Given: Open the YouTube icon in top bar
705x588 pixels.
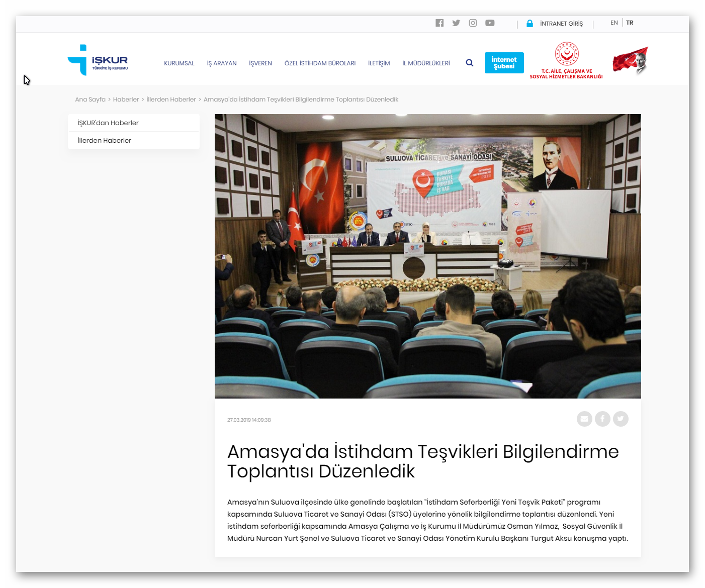Looking at the screenshot, I should point(490,23).
